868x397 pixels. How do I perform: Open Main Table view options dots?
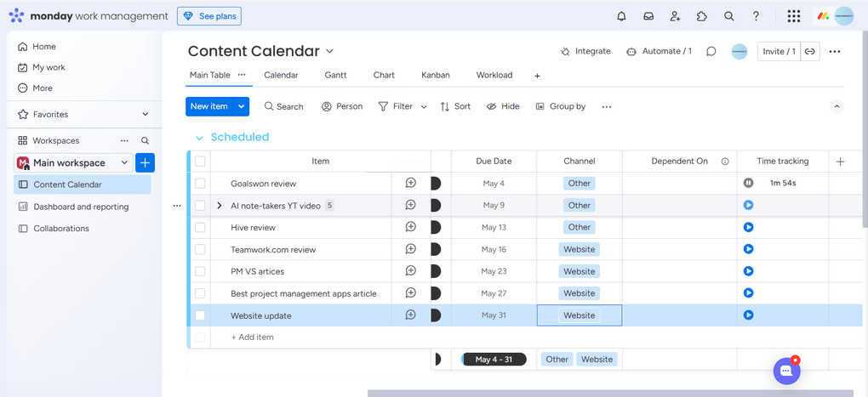[242, 75]
